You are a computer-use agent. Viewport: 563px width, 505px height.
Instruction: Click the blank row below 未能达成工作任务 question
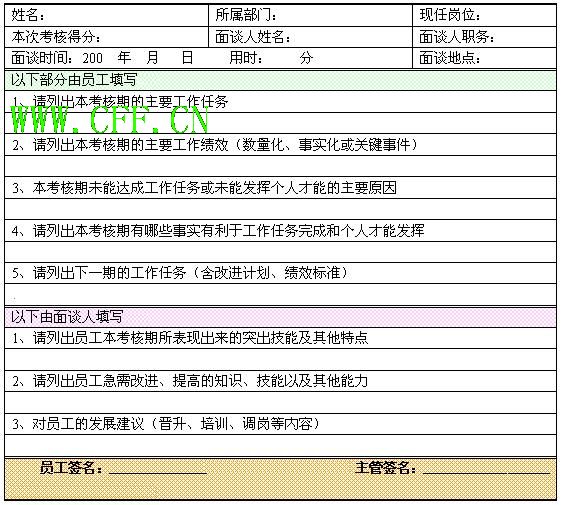280,209
